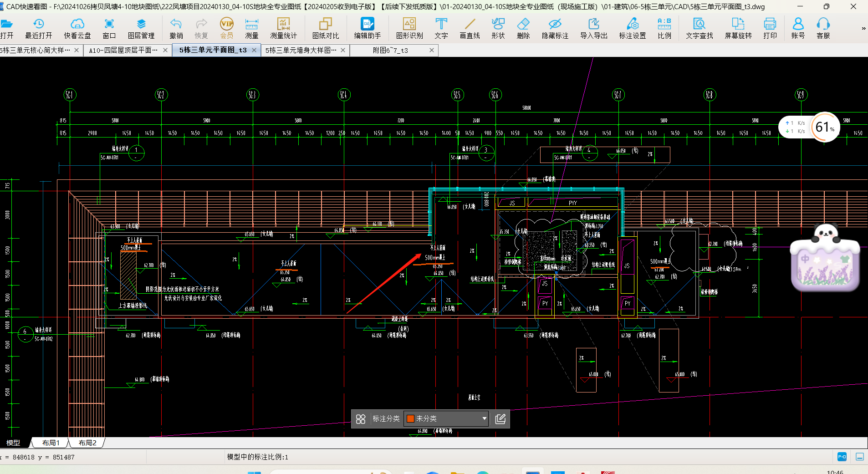Click the edit annotation category icon
Image resolution: width=868 pixels, height=474 pixels.
(x=500, y=419)
